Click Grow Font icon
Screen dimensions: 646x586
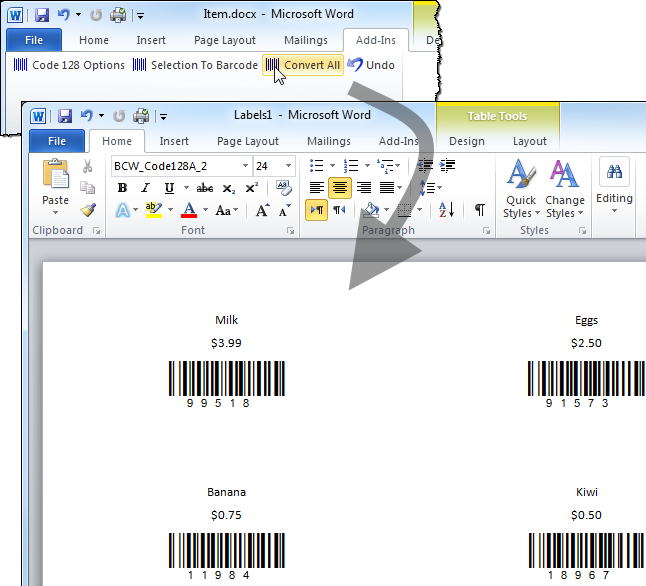[x=262, y=211]
